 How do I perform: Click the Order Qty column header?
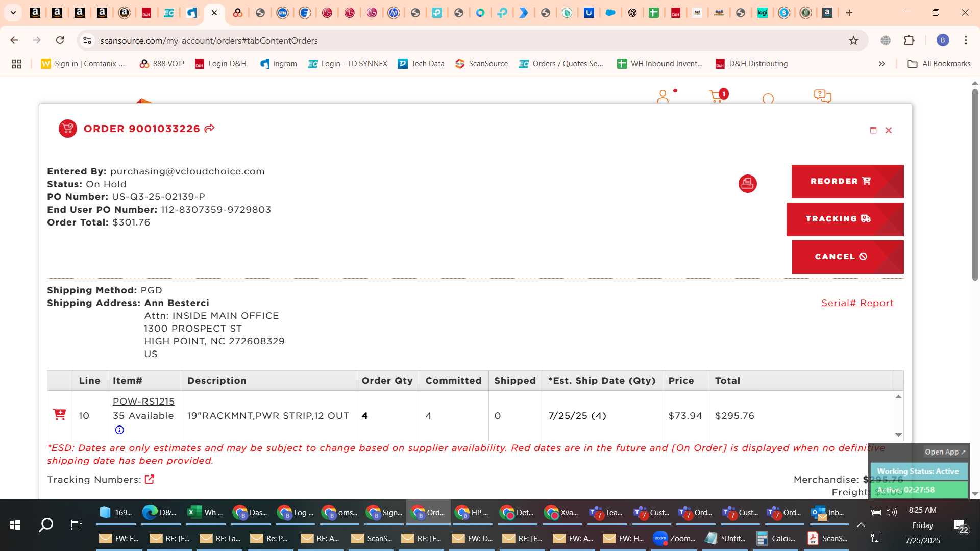[x=387, y=381]
